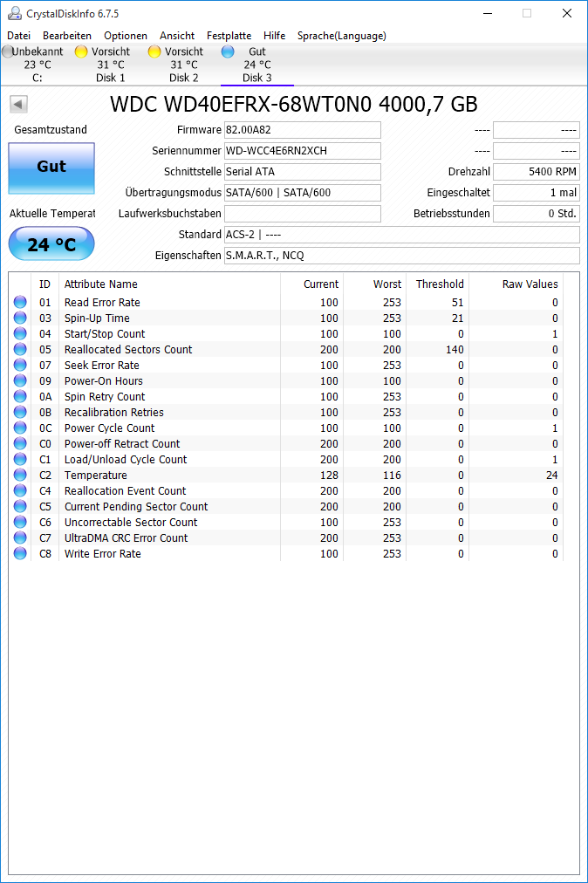Open the Optionen menu
Image resolution: width=588 pixels, height=883 pixels.
click(x=126, y=36)
